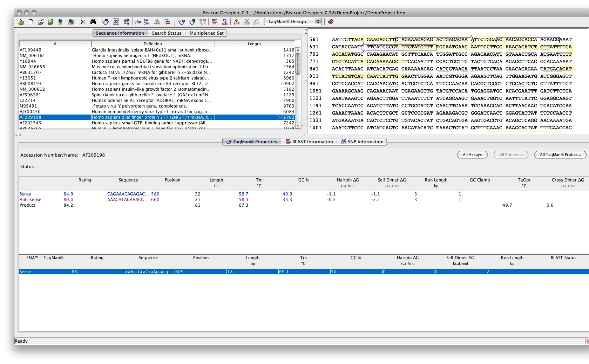This screenshot has height=364, width=589.
Task: Click the omega template structure icon
Action: (225, 22)
